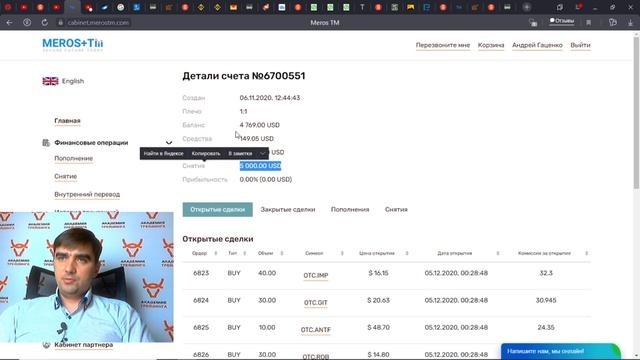The width and height of the screenshot is (640, 360).
Task: Collapse the Финансовые операции section chevron
Action: pos(169,142)
